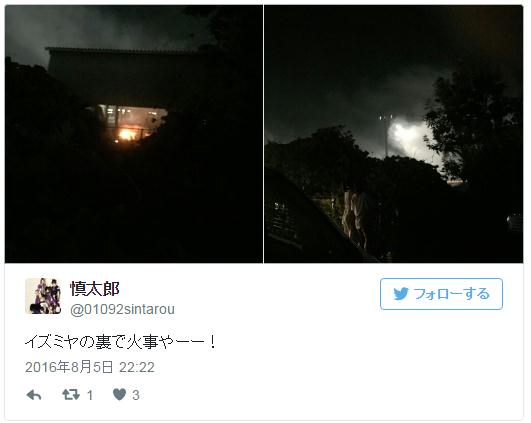Select tweet text イズミヤの裏で火事やーー！

pyautogui.click(x=120, y=342)
